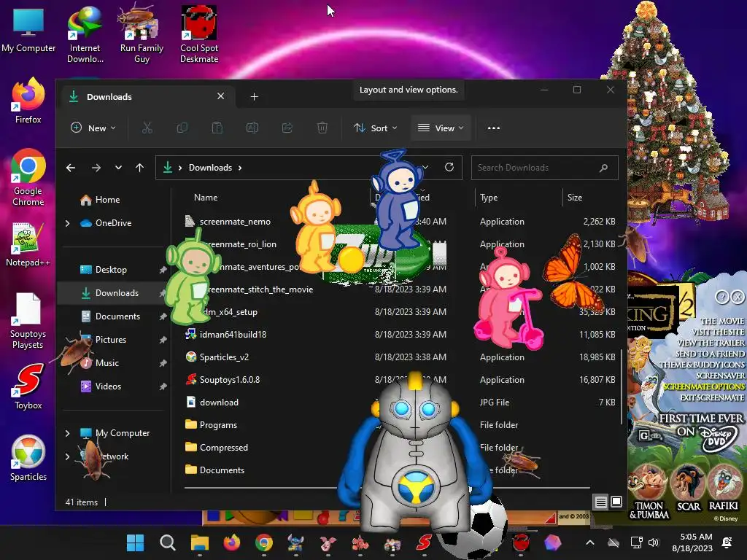Screen dimensions: 747x560
Task: Select the Firefox desktop shortcut
Action: (28, 101)
